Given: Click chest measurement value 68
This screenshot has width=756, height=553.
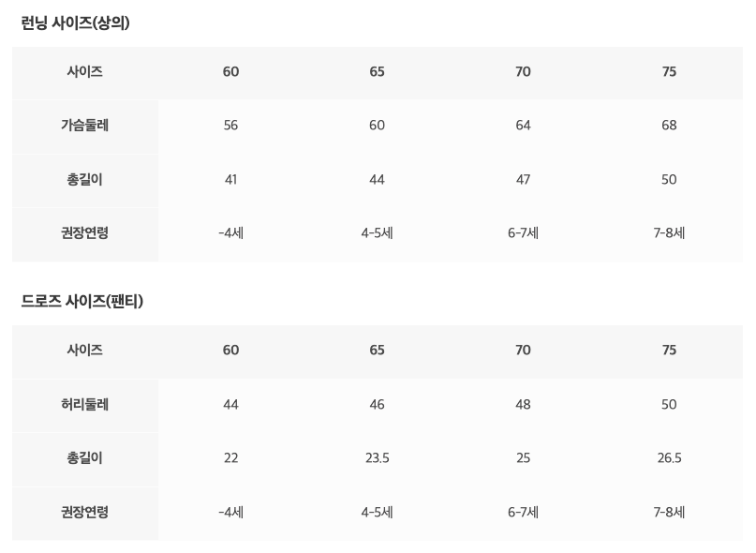Looking at the screenshot, I should click(669, 126).
